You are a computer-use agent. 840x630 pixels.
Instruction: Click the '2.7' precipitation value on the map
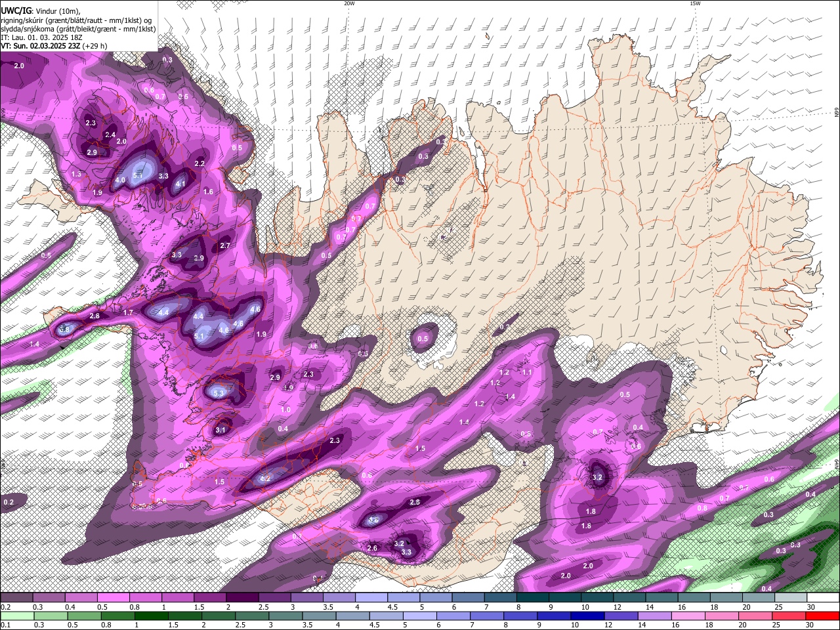click(x=225, y=245)
